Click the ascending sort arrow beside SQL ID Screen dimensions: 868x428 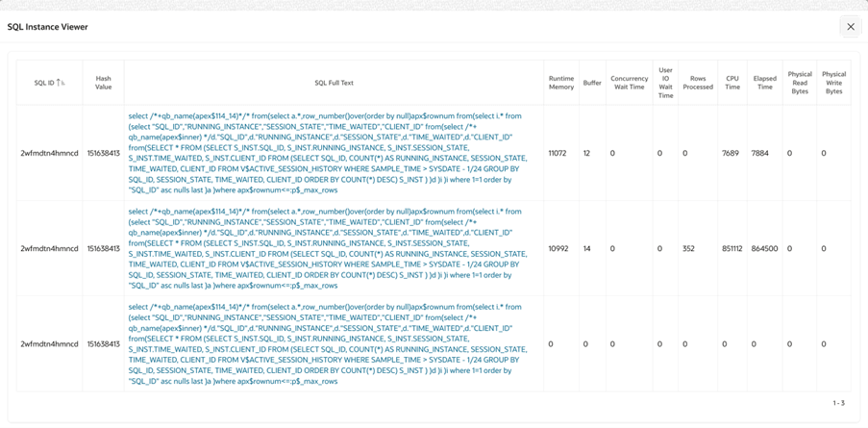tap(59, 83)
